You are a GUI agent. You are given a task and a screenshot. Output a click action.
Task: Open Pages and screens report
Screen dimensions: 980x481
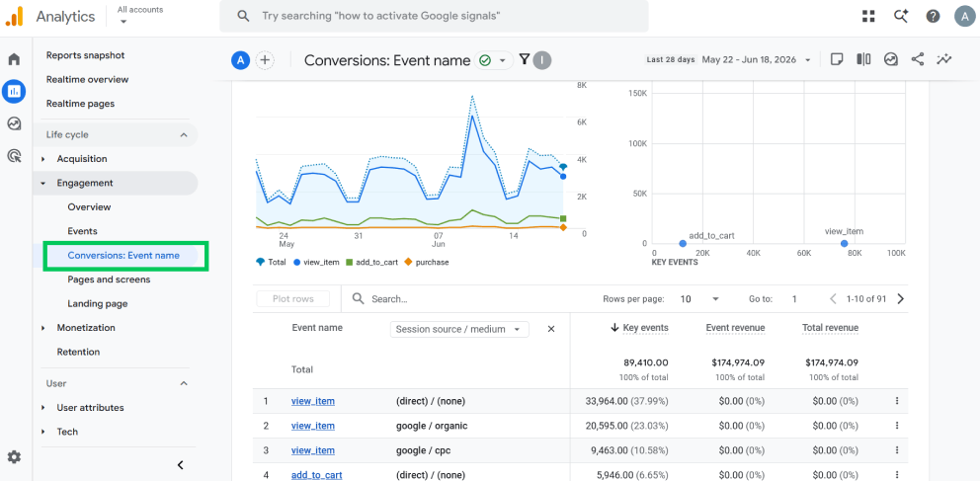click(109, 280)
